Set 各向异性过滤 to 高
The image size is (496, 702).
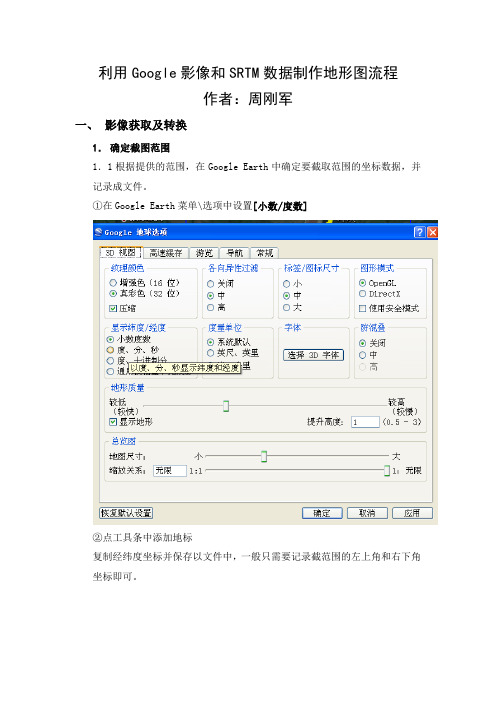pyautogui.click(x=216, y=308)
